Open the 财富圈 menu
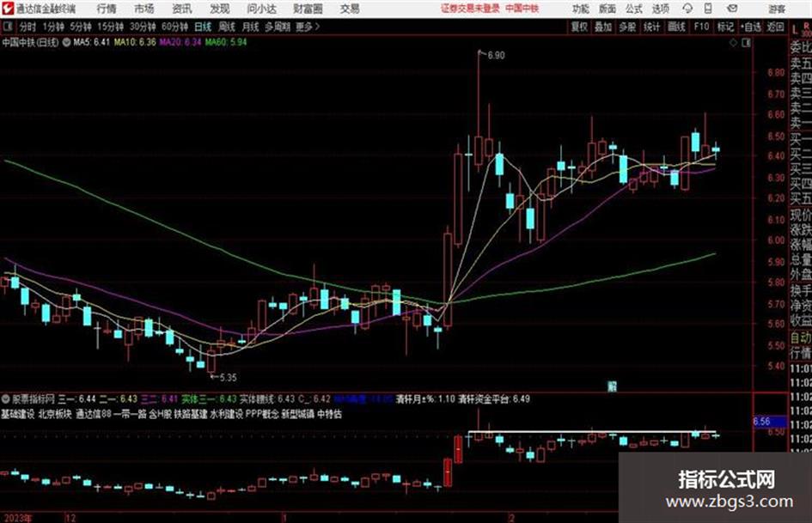This screenshot has width=812, height=523. click(308, 9)
